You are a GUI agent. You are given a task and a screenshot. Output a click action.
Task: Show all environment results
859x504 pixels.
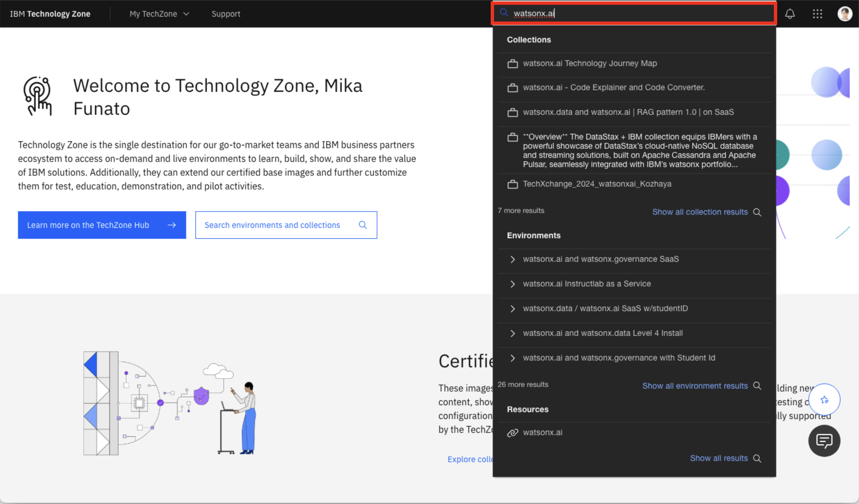pyautogui.click(x=694, y=386)
